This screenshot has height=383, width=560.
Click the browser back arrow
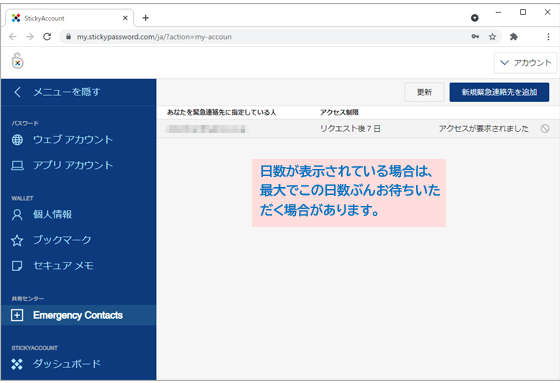pos(13,37)
